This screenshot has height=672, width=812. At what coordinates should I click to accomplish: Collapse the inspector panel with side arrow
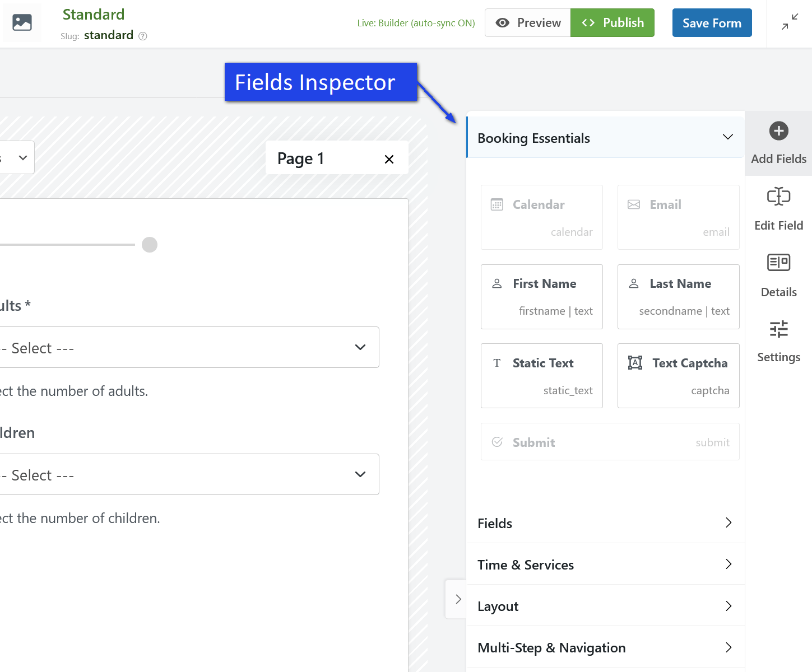[458, 599]
